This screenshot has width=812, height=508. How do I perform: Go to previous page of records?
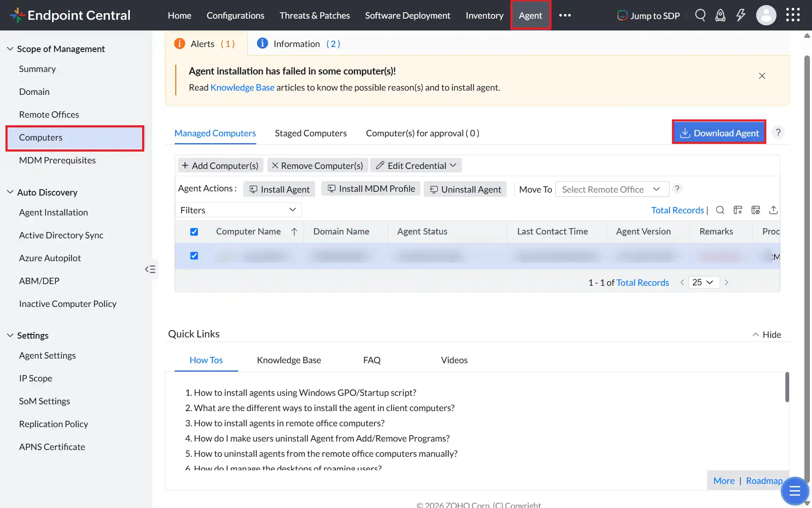click(682, 282)
